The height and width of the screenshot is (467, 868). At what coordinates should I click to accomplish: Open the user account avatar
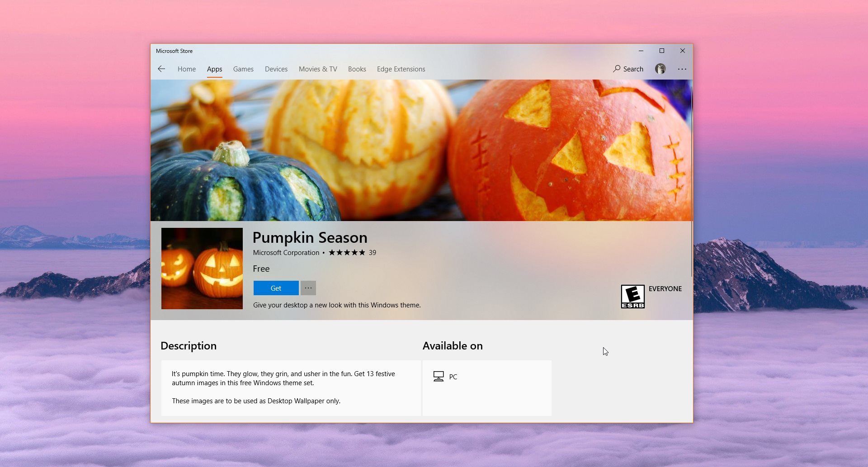coord(660,69)
